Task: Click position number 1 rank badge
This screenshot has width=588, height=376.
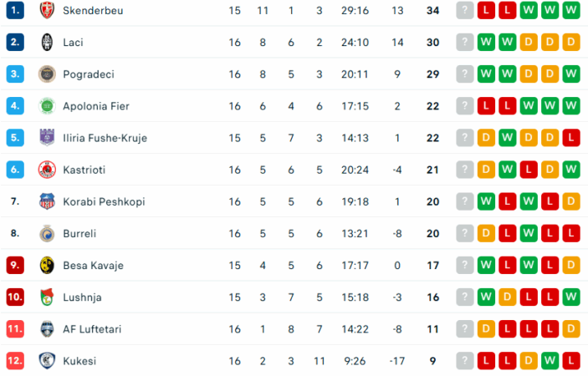Action: click(15, 10)
